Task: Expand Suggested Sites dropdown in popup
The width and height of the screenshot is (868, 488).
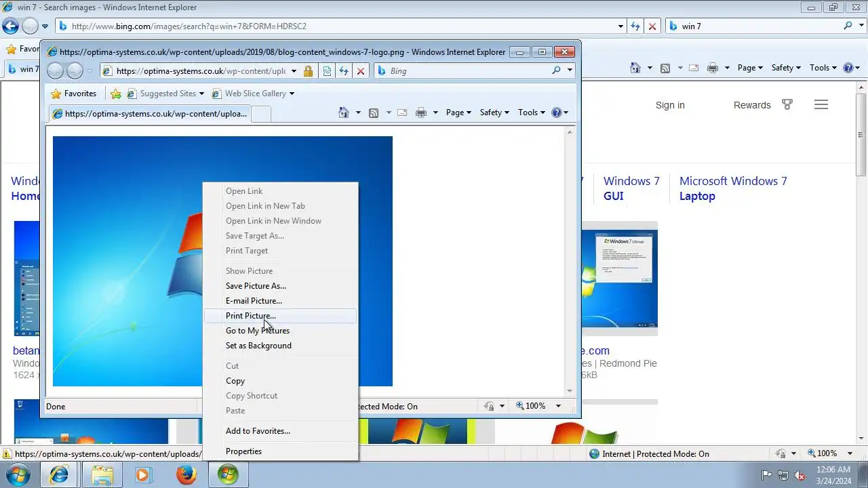Action: [x=201, y=94]
